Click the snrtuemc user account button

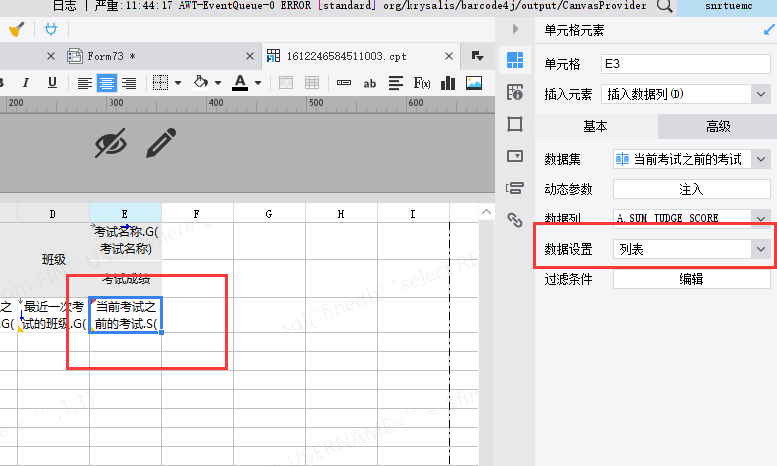(x=728, y=6)
